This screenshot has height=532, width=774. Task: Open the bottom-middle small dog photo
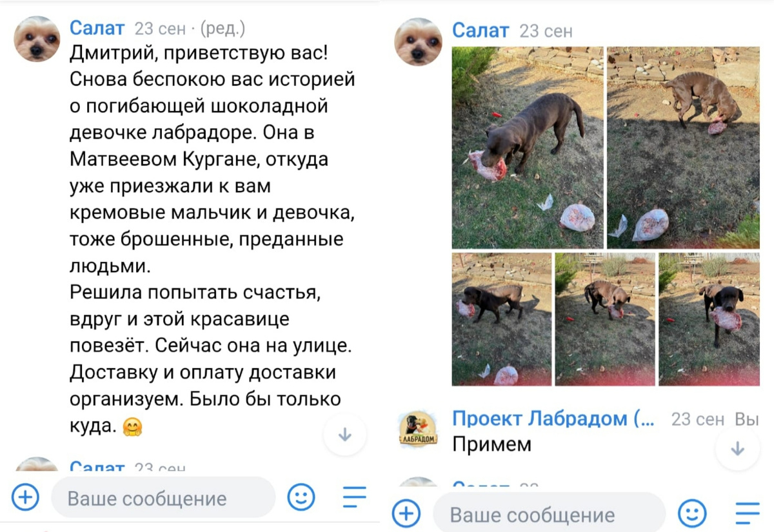click(x=605, y=319)
